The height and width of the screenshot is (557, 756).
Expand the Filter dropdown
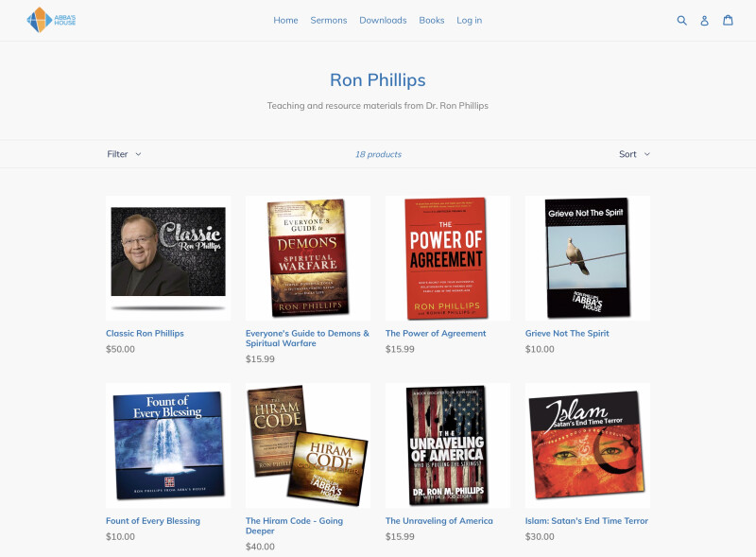(x=124, y=154)
